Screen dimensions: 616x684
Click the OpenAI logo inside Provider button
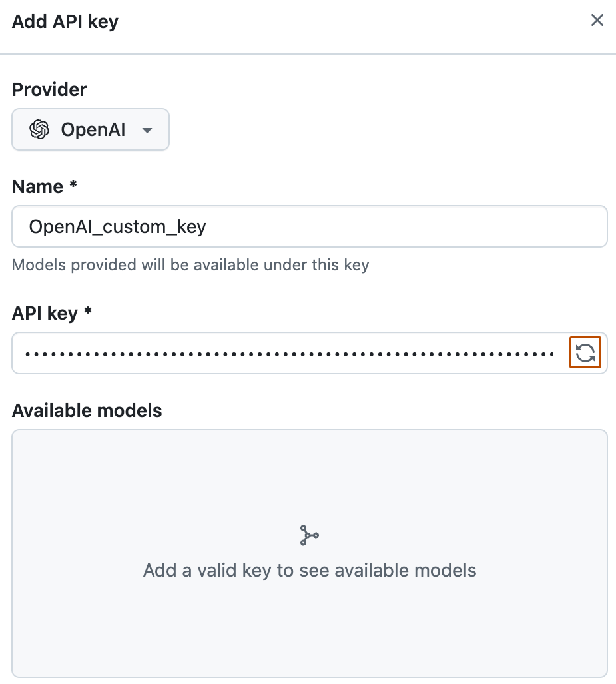[39, 129]
